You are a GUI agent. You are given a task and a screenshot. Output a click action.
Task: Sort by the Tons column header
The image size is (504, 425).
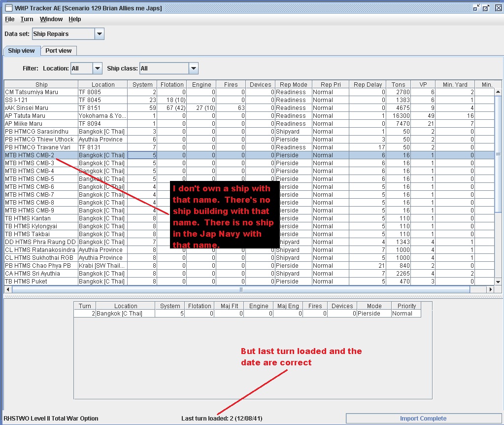pyautogui.click(x=398, y=84)
